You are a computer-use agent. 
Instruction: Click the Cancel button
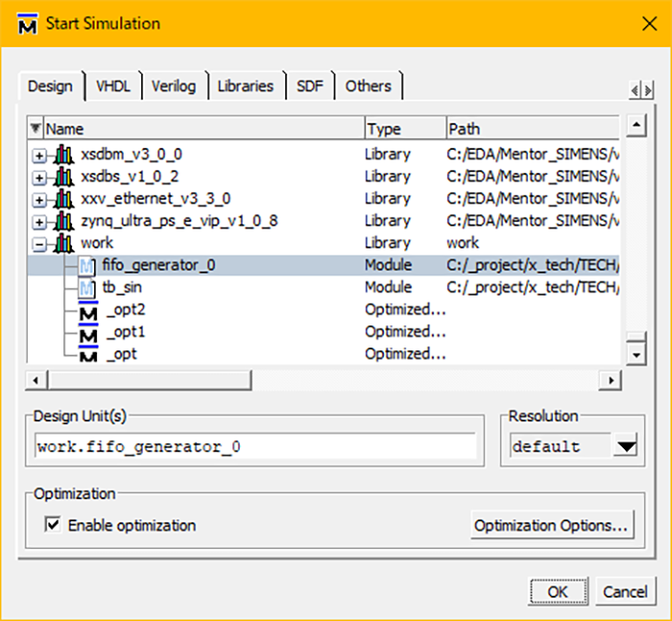pos(625,592)
